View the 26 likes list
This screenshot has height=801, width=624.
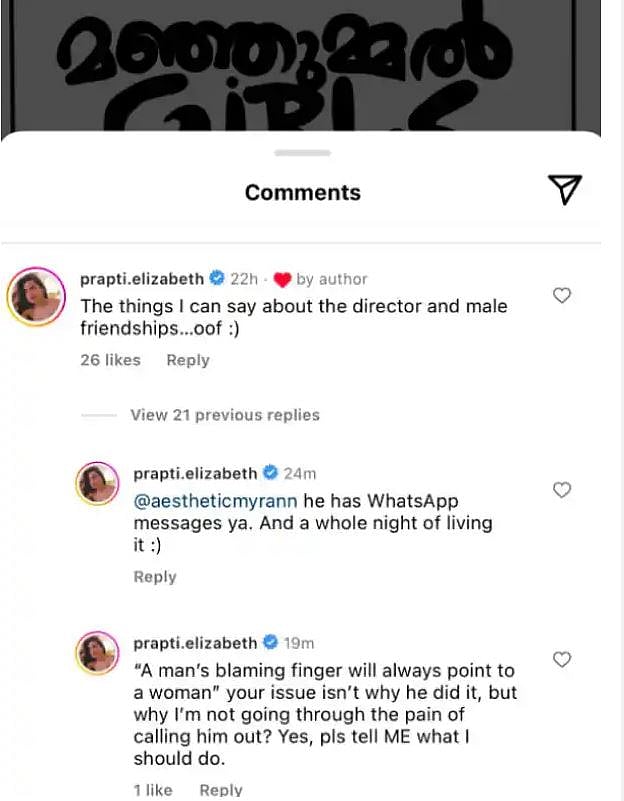[x=110, y=360]
